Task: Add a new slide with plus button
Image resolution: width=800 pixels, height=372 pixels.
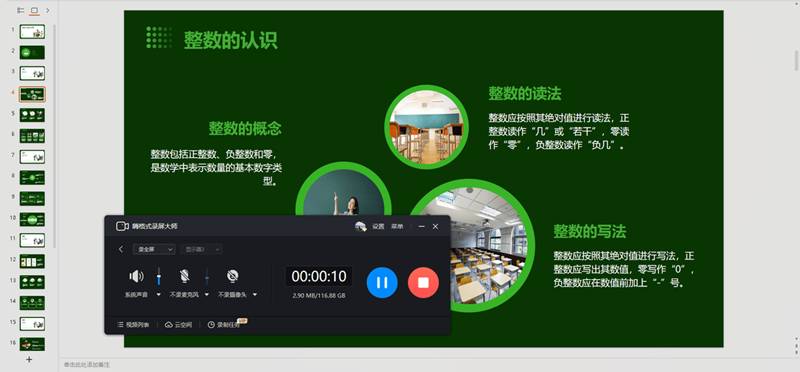Action: [x=29, y=359]
